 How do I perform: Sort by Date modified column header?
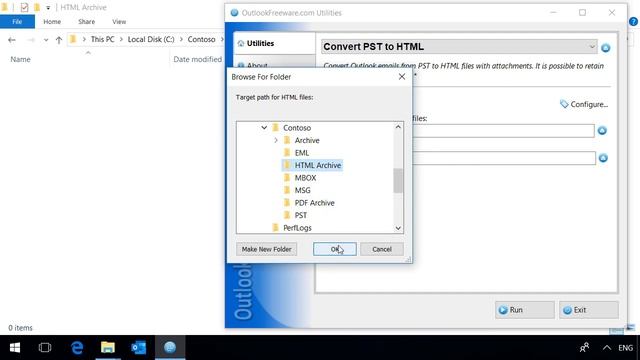tap(198, 59)
